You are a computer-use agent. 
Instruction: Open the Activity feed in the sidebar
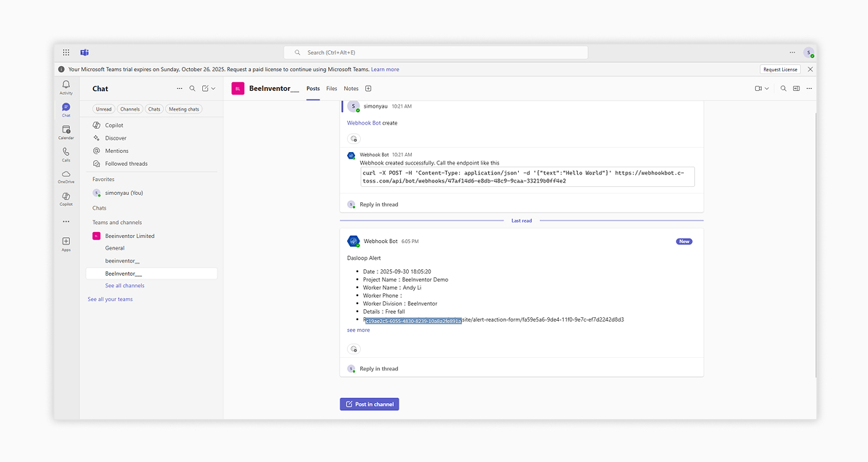[66, 87]
